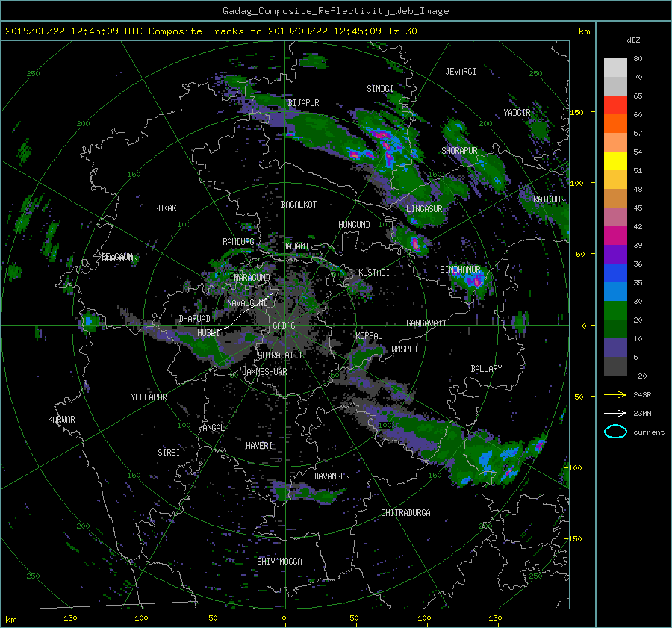This screenshot has width=672, height=628.
Task: Click the HOSPET city label
Action: [x=405, y=349]
